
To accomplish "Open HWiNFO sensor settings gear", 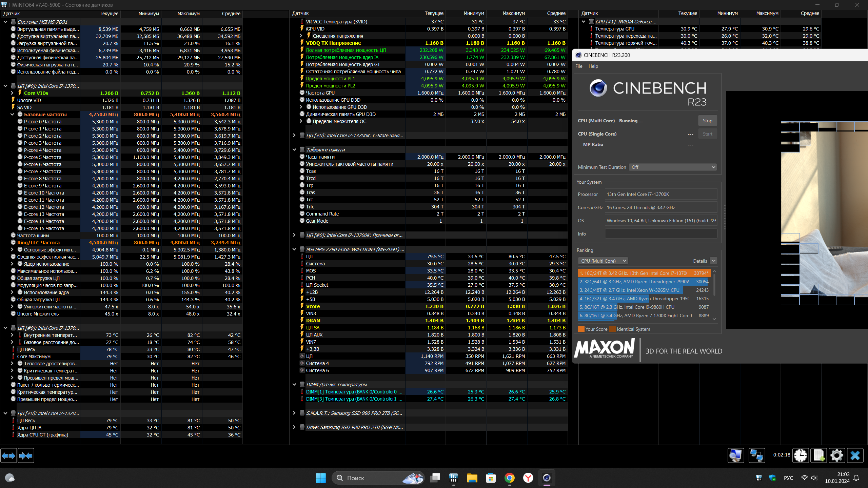I will click(836, 455).
